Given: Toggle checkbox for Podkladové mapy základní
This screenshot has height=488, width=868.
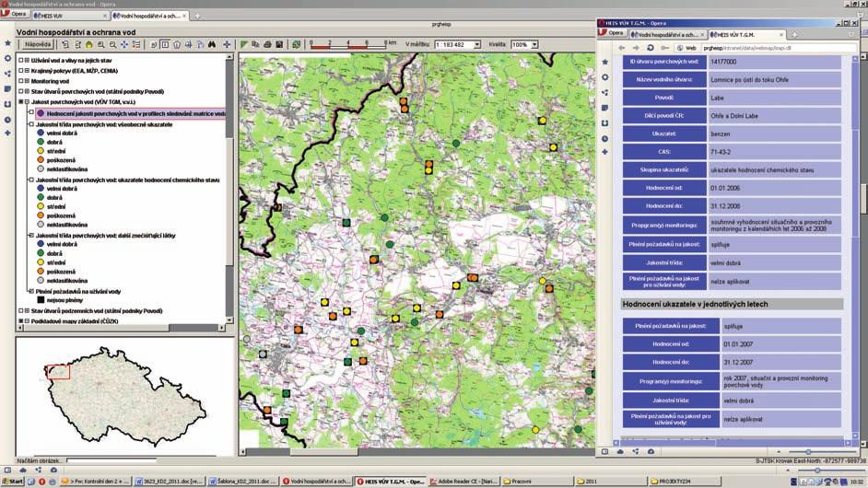Looking at the screenshot, I should [x=21, y=321].
